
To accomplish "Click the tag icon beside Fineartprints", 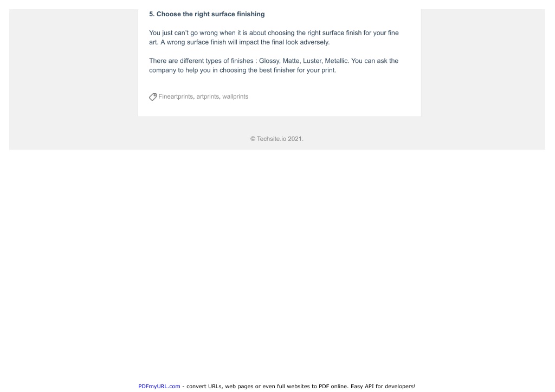I will (152, 97).
